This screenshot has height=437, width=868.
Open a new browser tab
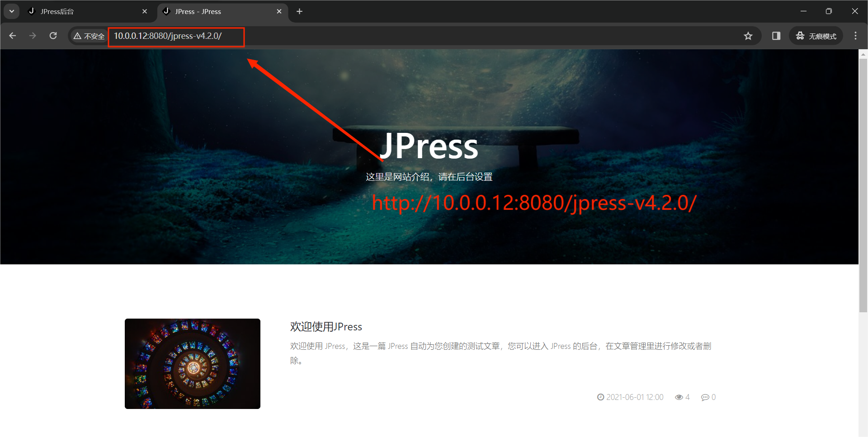pos(299,11)
